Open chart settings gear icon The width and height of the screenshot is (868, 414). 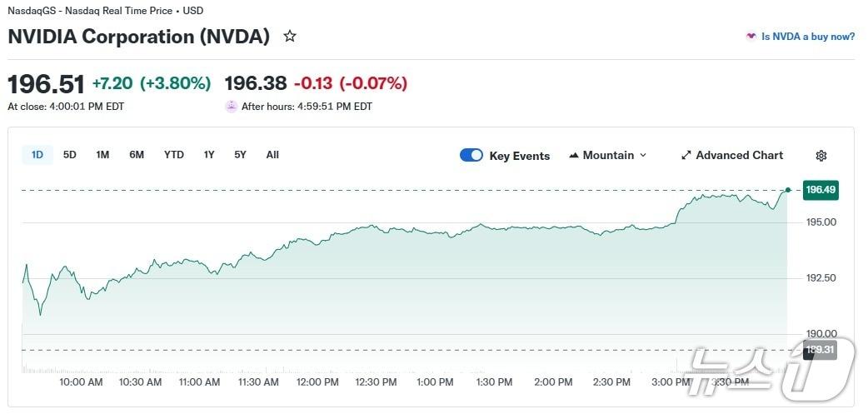click(x=821, y=156)
